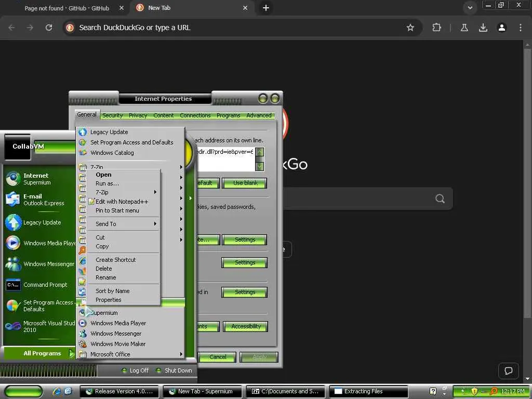Switch to the Programs tab

(x=229, y=115)
